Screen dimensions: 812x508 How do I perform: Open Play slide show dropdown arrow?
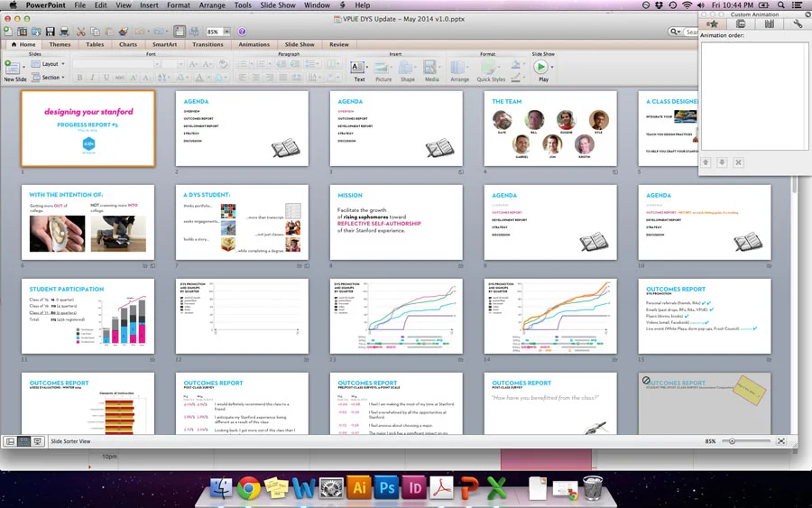[552, 68]
